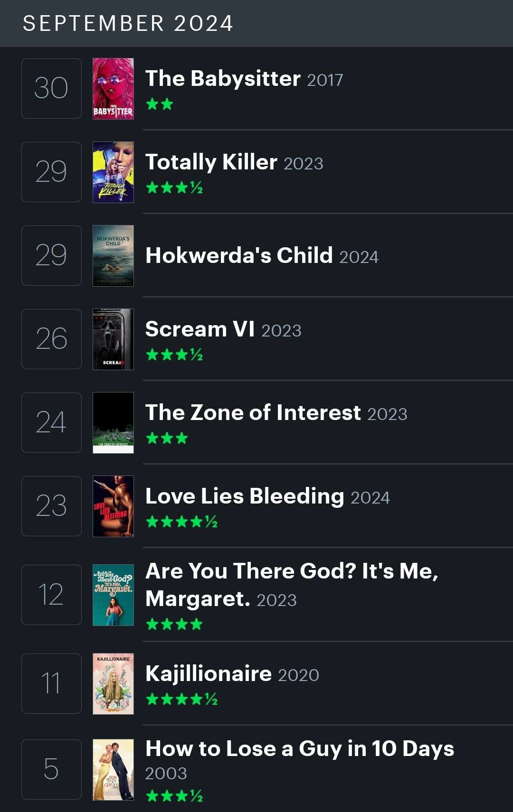Open Totally Killer 2023 title
513x812 pixels.
coord(234,162)
